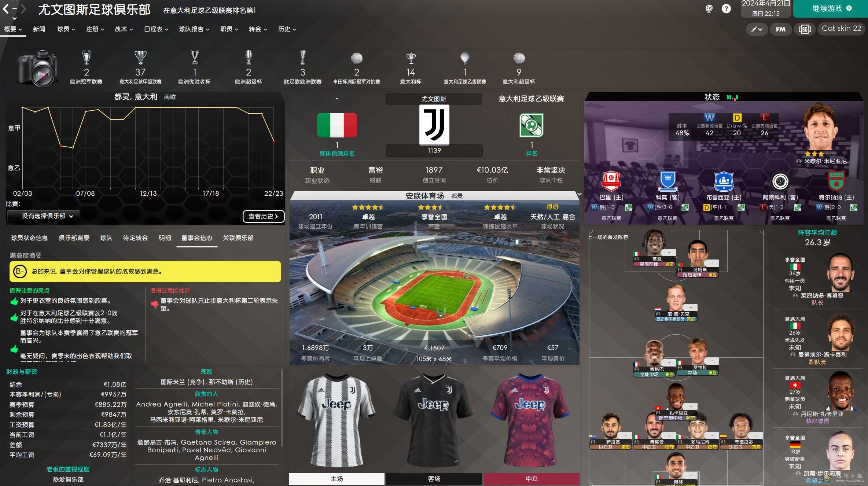This screenshot has width=868, height=486.
Task: Switch to 待定转会 tab
Action: [135, 238]
